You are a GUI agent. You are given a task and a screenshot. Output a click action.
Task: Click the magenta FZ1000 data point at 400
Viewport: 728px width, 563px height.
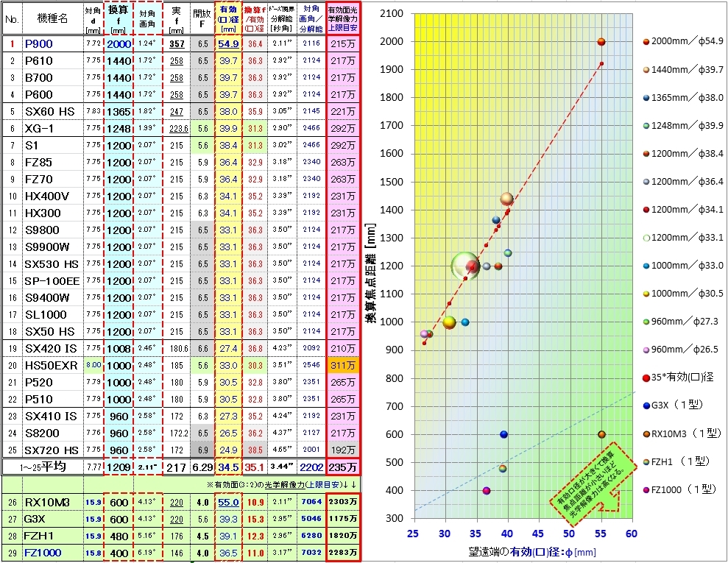coord(487,491)
